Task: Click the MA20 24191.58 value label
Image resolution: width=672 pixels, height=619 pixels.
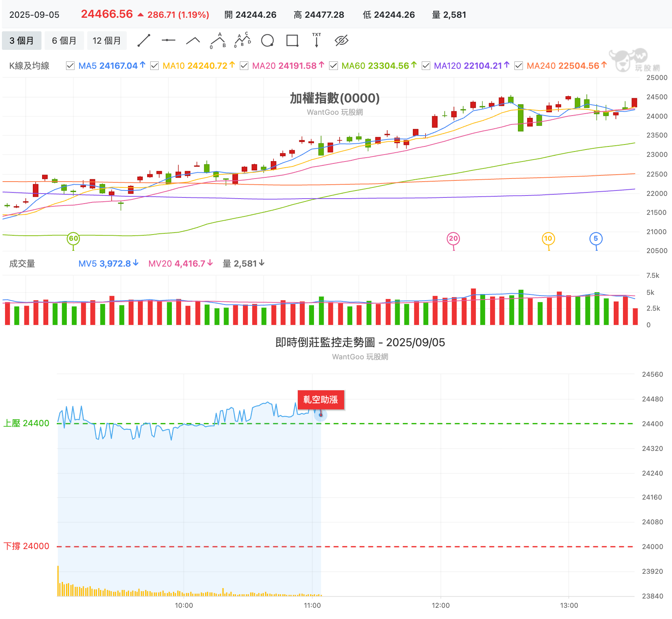Action: (x=288, y=66)
